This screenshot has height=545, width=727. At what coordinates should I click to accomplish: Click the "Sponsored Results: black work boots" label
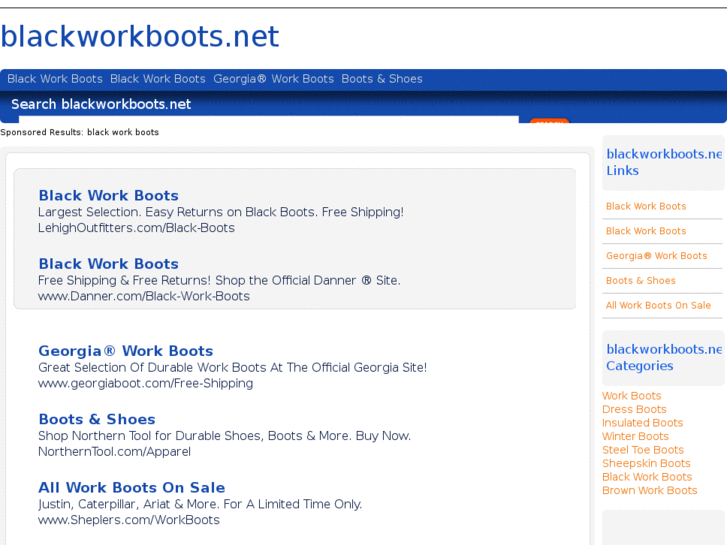(x=79, y=132)
